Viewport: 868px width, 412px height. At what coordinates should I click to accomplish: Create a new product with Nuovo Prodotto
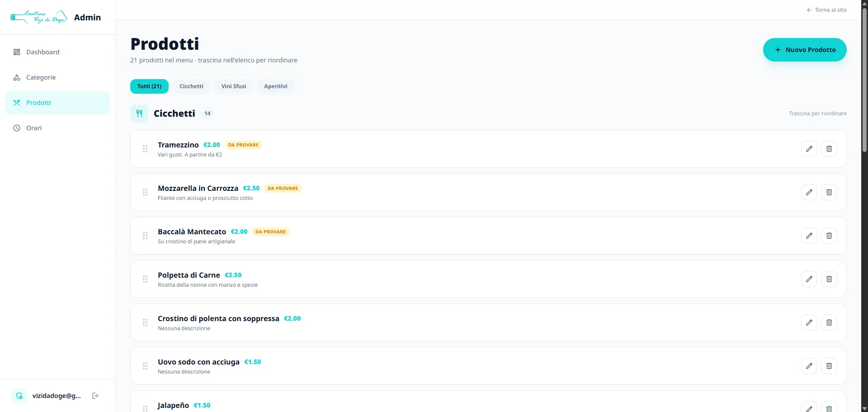(805, 50)
